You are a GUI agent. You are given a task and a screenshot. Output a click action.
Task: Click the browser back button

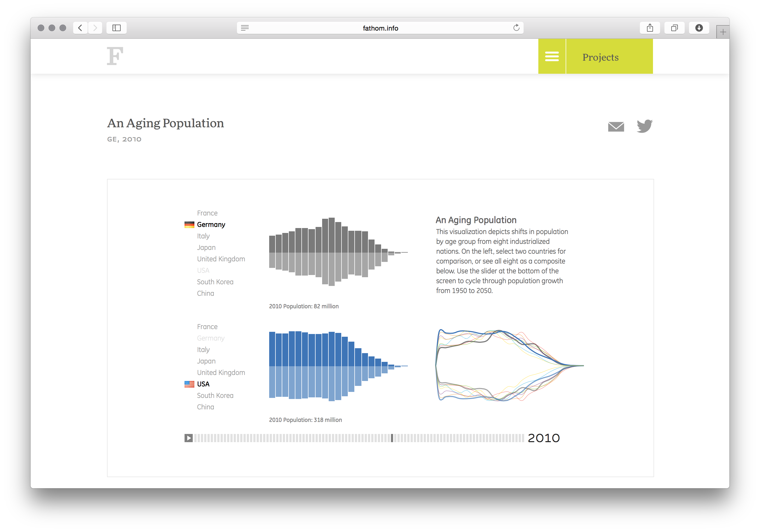point(80,28)
